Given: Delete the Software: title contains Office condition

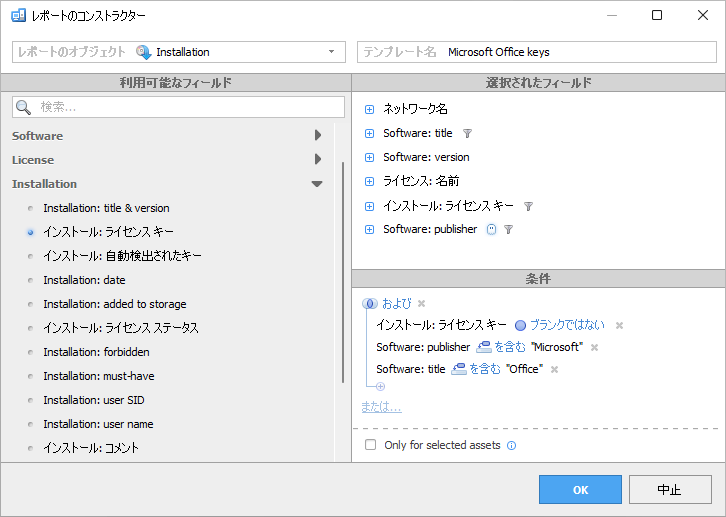Looking at the screenshot, I should click(x=554, y=369).
